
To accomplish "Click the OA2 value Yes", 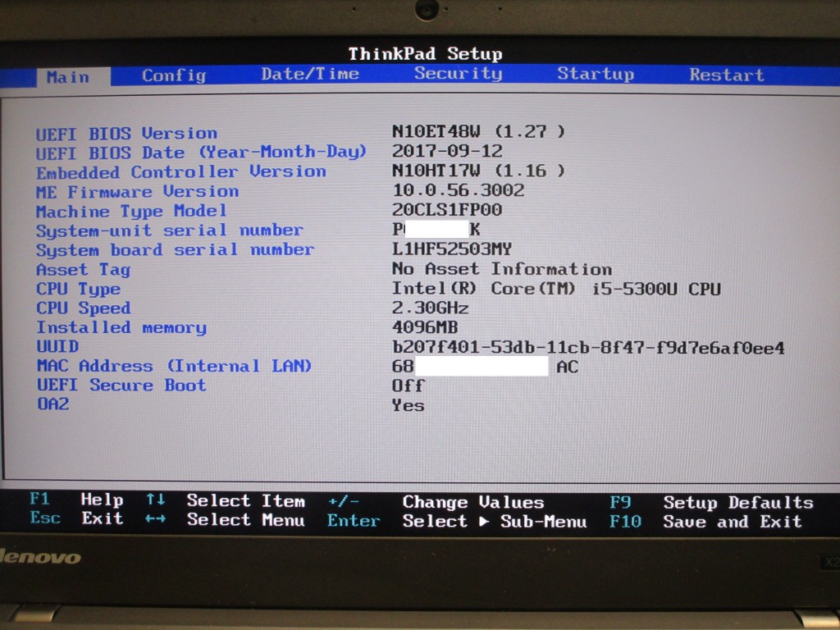I will point(409,405).
